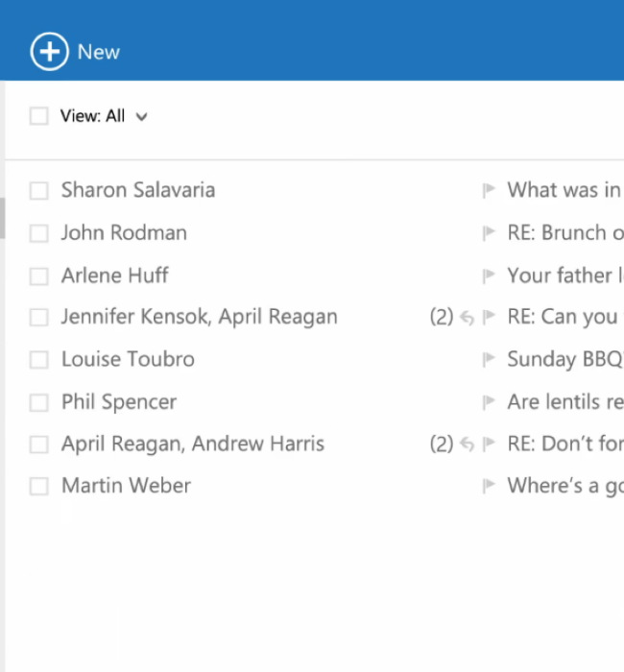Flag the Arlene Huff message

pos(489,276)
